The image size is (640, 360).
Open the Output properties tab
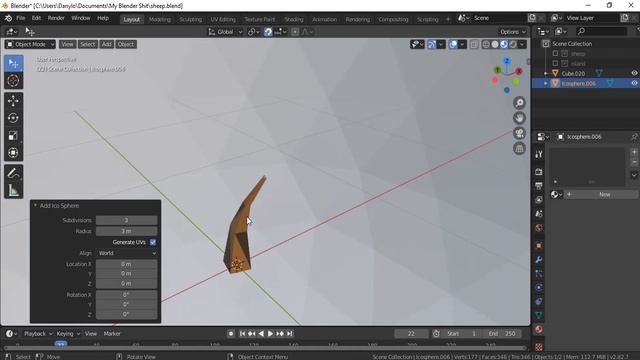[539, 186]
